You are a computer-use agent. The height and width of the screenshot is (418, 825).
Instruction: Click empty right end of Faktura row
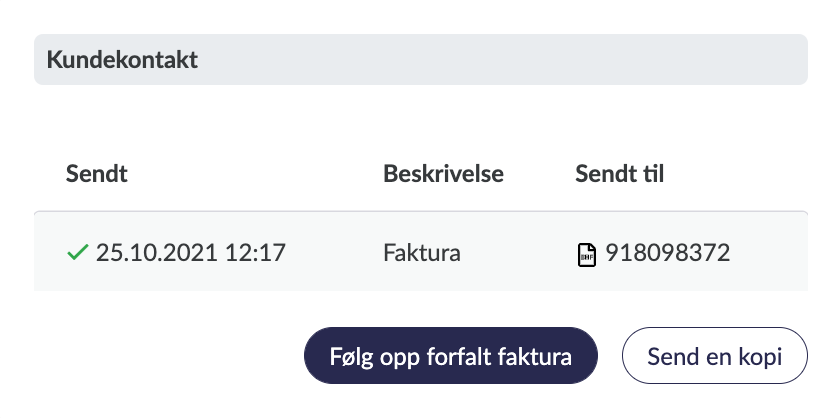click(x=775, y=253)
